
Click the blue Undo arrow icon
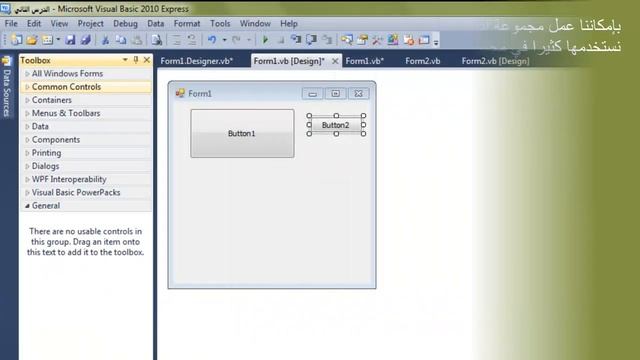(x=212, y=40)
